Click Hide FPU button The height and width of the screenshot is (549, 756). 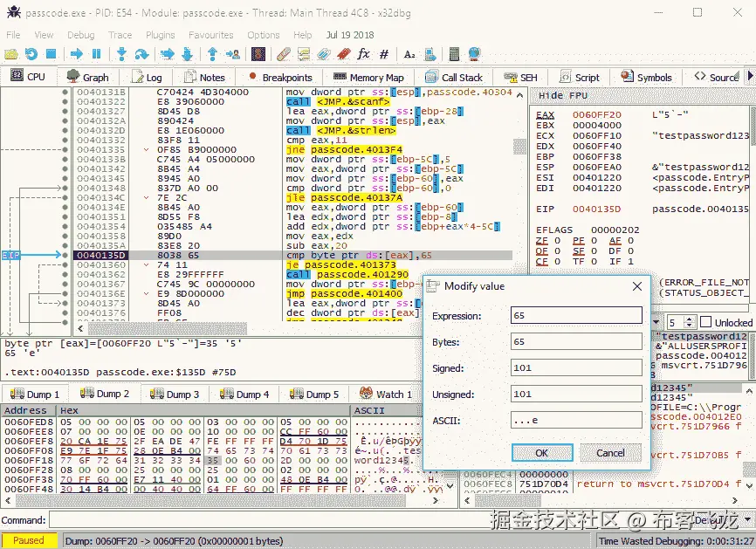(x=563, y=95)
